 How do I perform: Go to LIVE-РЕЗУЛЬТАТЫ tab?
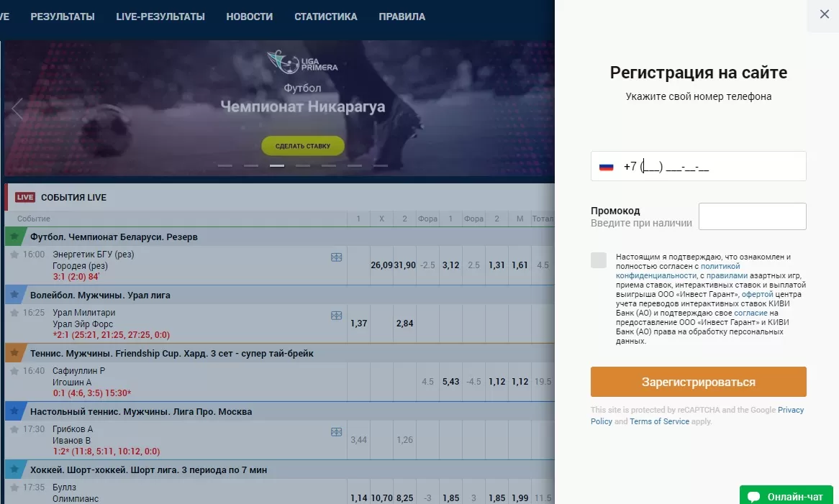[x=160, y=17]
